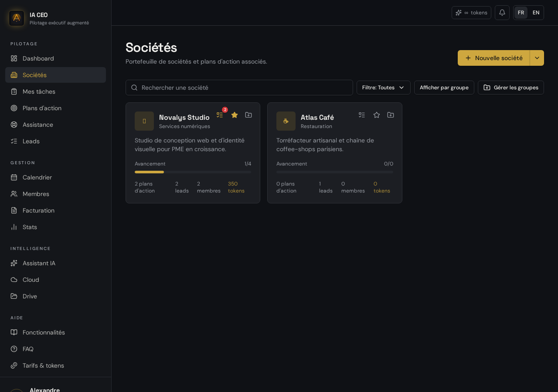The image size is (558, 392).
Task: Open Atlas Café task list icon
Action: [362, 115]
